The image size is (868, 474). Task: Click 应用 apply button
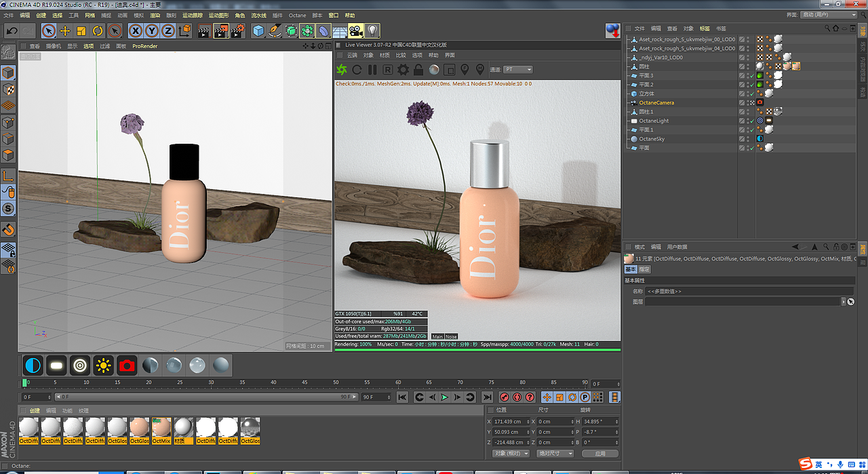click(x=600, y=453)
